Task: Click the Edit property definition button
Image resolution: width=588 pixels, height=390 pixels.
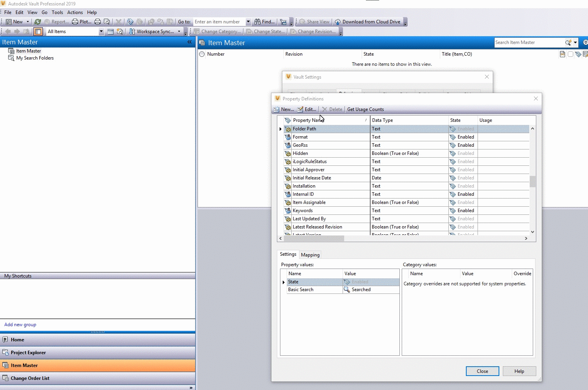Action: click(x=307, y=109)
